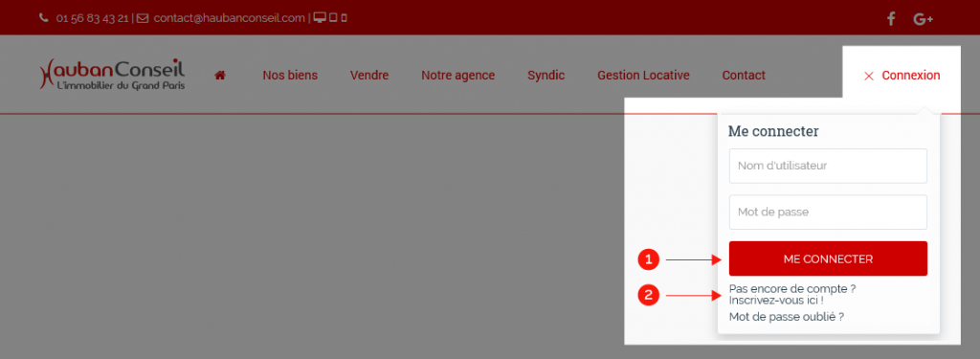Open Notre agence menu item
This screenshot has height=359, width=980.
pyautogui.click(x=458, y=76)
